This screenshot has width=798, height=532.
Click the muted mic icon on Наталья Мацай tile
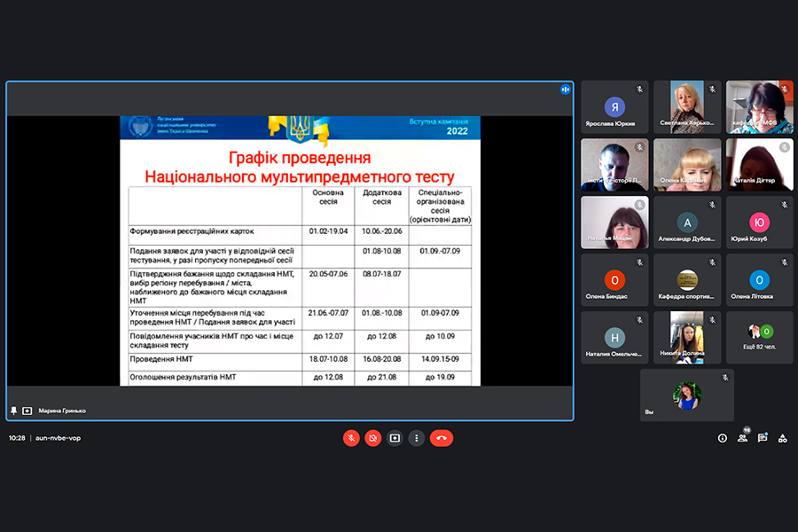(639, 205)
